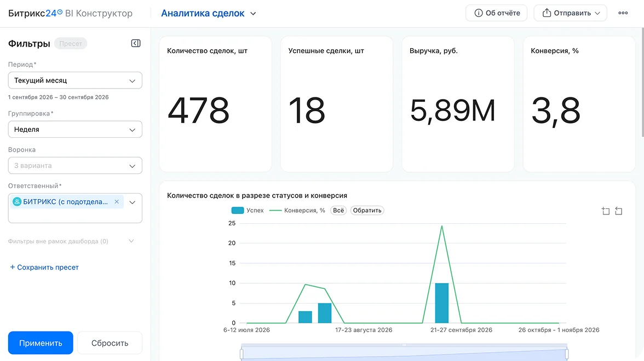Click the Всё legend button

[338, 211]
